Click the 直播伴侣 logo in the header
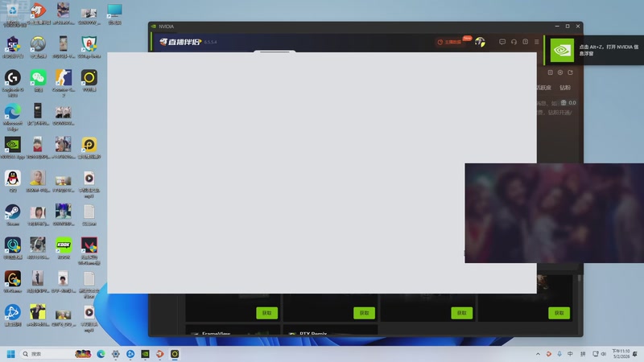644x362 pixels. (x=180, y=42)
